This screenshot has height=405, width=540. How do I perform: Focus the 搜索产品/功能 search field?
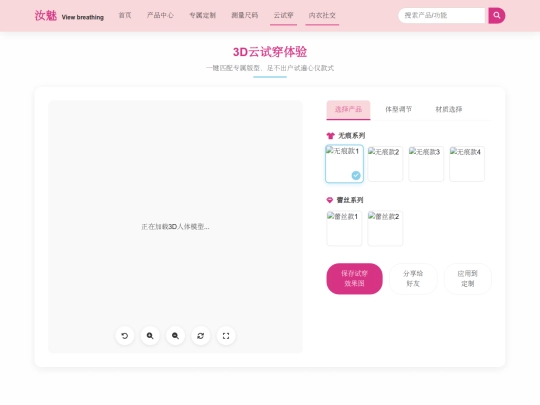(x=442, y=15)
